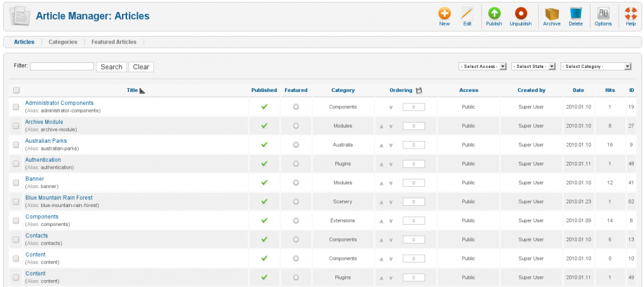Switch to the Categories tab
This screenshot has height=287, width=644.
tap(63, 42)
